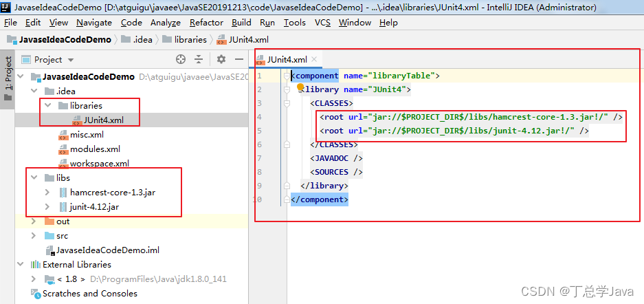Open the Run menu
The width and height of the screenshot is (644, 304).
pyautogui.click(x=267, y=23)
